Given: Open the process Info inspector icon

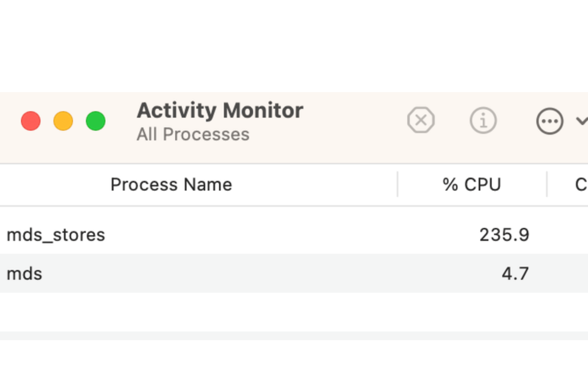Looking at the screenshot, I should point(483,120).
